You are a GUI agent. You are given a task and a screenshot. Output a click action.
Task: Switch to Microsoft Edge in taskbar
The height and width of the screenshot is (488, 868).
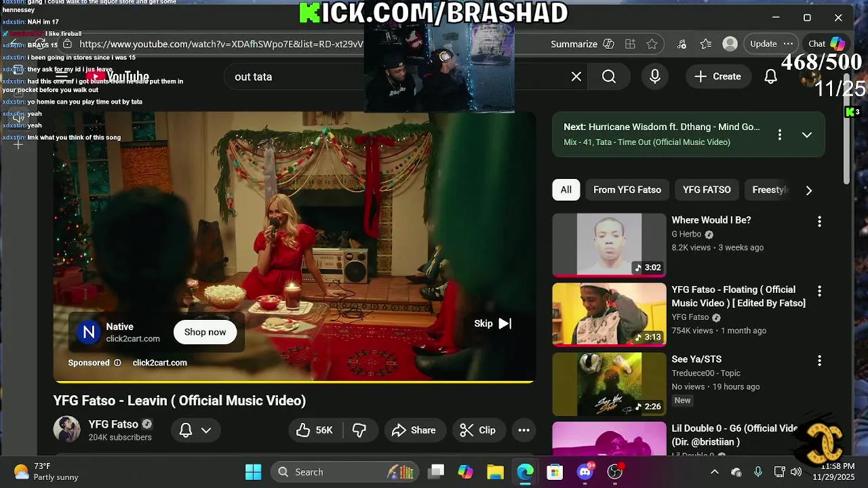tap(526, 472)
